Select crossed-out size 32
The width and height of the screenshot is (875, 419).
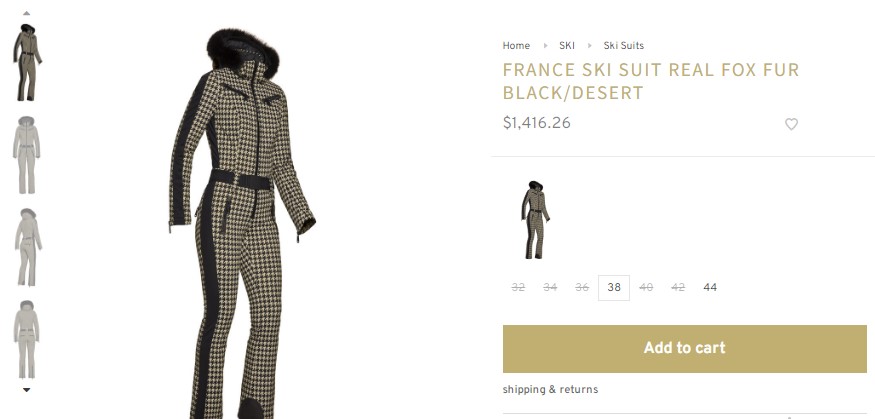[518, 287]
